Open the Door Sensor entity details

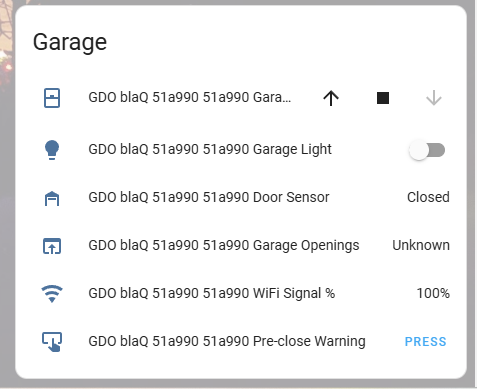(x=209, y=197)
